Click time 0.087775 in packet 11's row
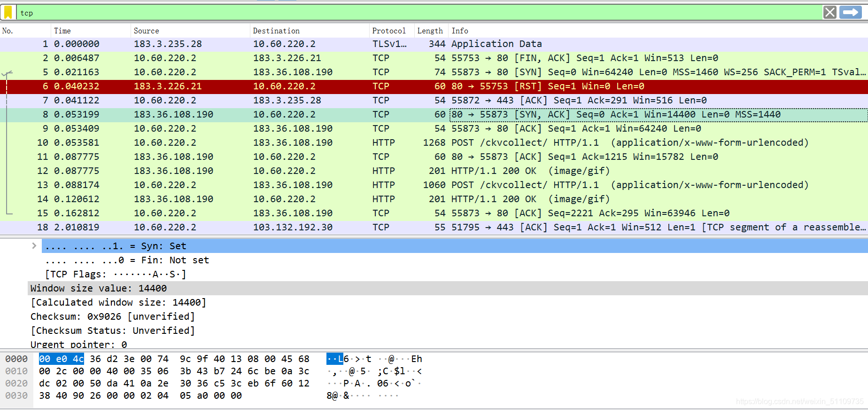 click(x=77, y=157)
